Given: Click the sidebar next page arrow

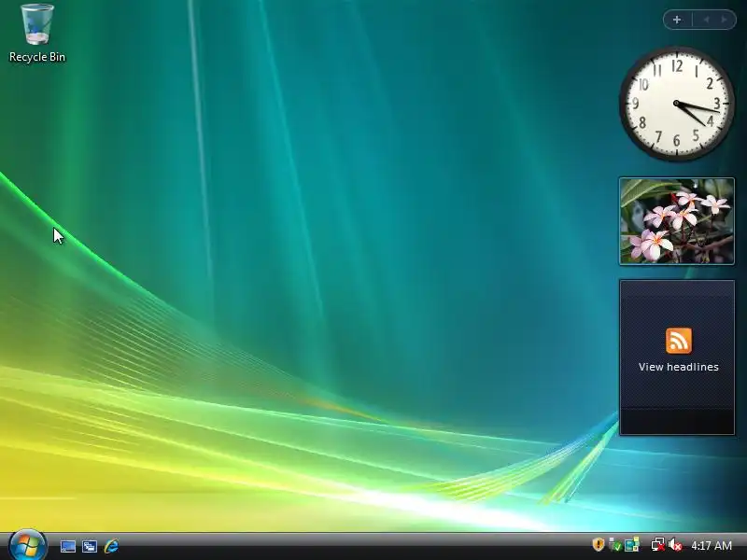Looking at the screenshot, I should coord(725,20).
